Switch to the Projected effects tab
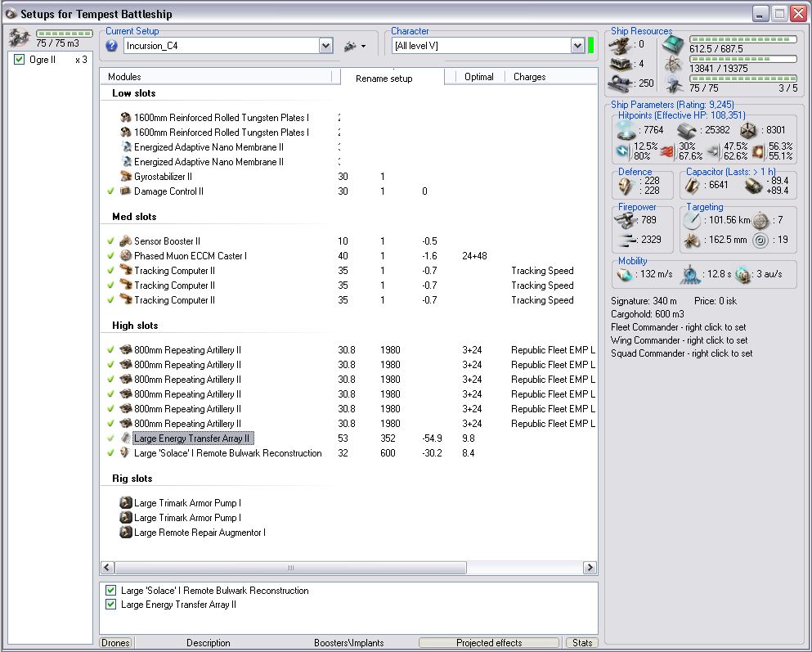This screenshot has width=812, height=652. click(489, 643)
